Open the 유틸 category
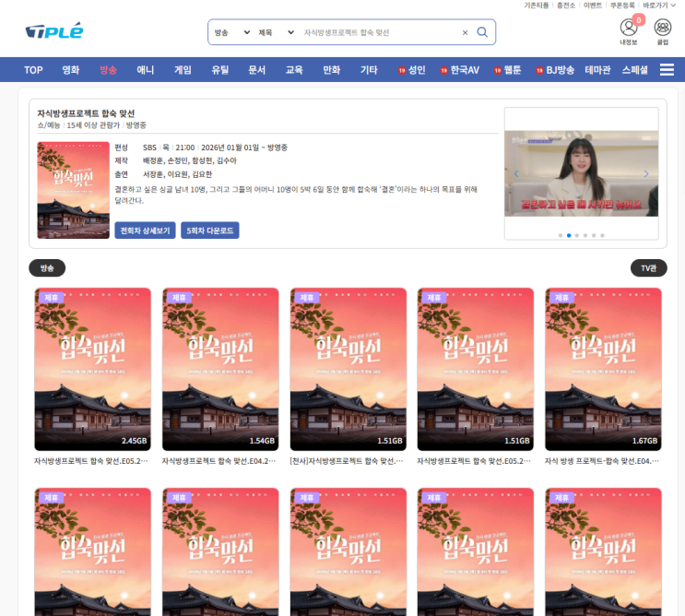 click(219, 70)
